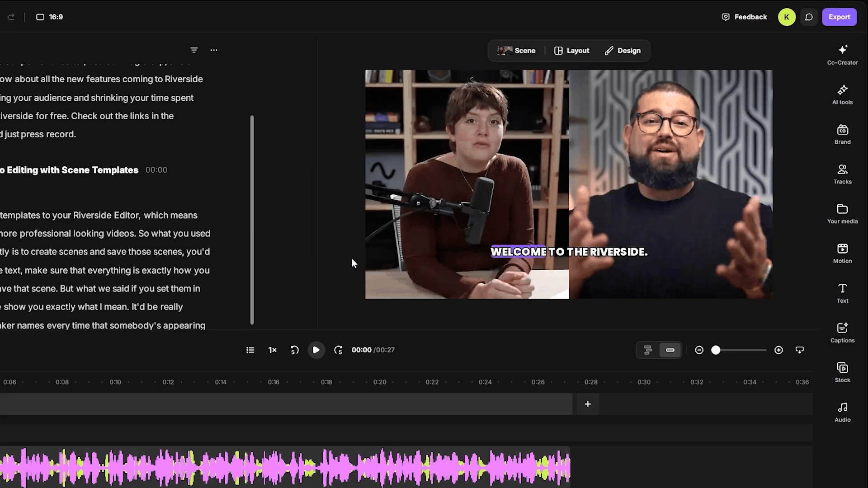
Task: Click the Export button
Action: (x=839, y=17)
